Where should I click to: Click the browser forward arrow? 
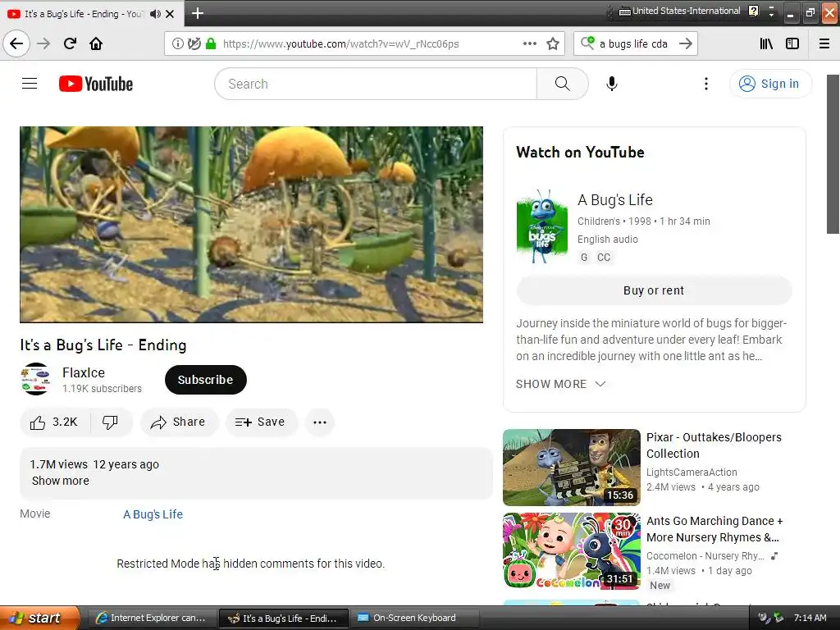[x=43, y=43]
